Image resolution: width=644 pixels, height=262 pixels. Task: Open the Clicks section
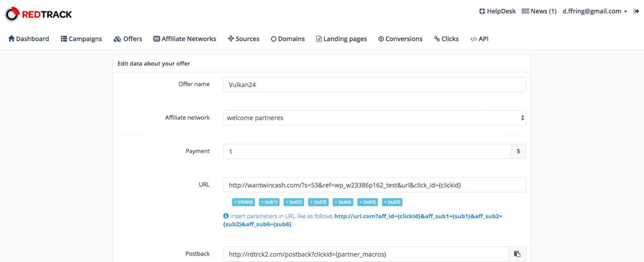(x=446, y=39)
